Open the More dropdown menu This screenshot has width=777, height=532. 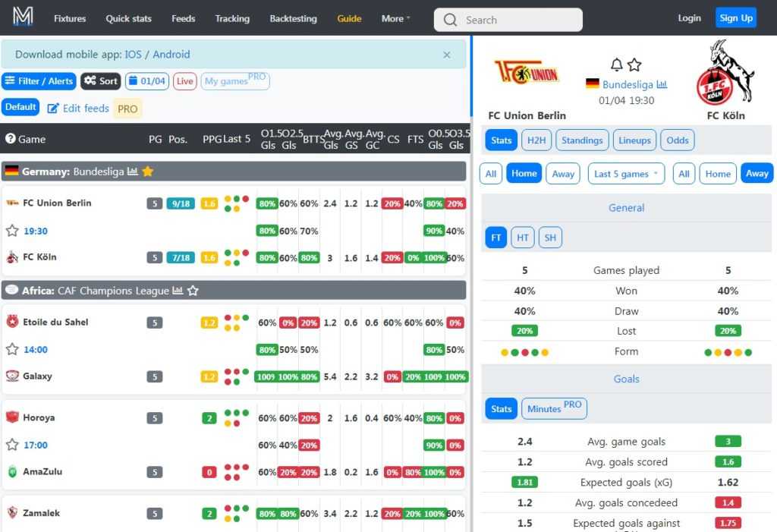(396, 18)
